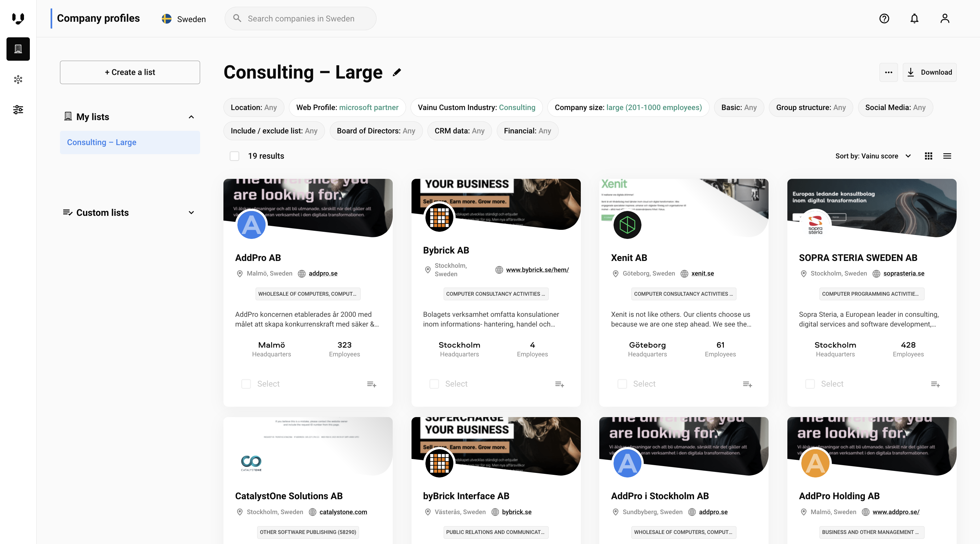Switch to list view layout
The image size is (980, 544).
pyautogui.click(x=948, y=156)
